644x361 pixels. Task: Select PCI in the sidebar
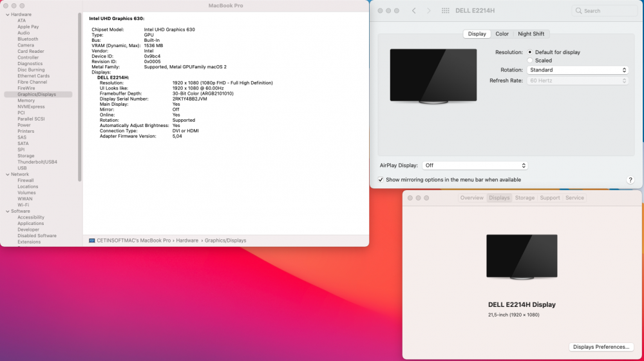click(x=21, y=113)
